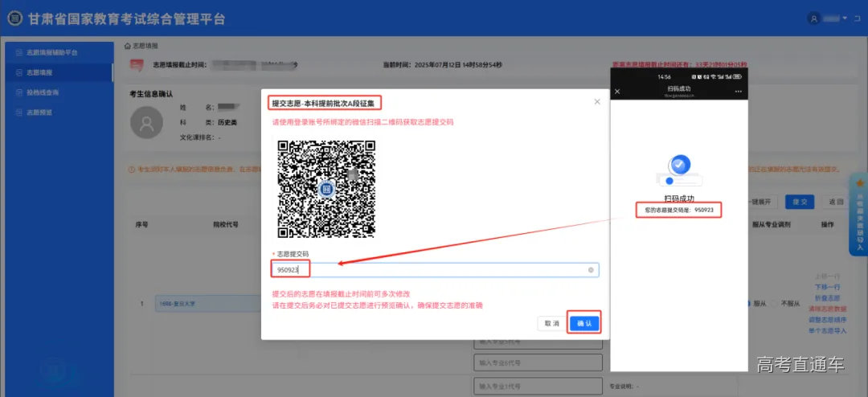Viewport: 868px width, 397px height.
Task: Click the candidate avatar placeholder icon
Action: [146, 123]
